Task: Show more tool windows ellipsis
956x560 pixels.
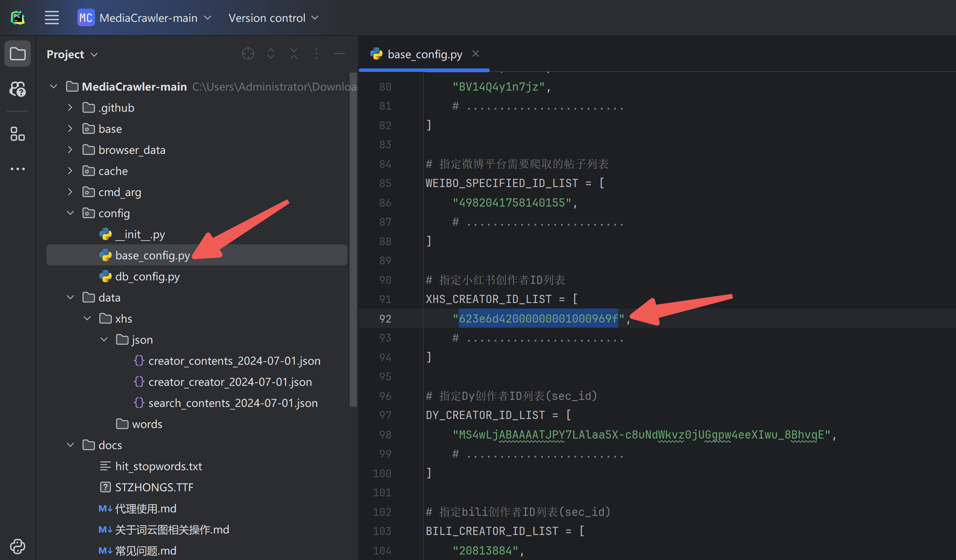Action: 18,169
